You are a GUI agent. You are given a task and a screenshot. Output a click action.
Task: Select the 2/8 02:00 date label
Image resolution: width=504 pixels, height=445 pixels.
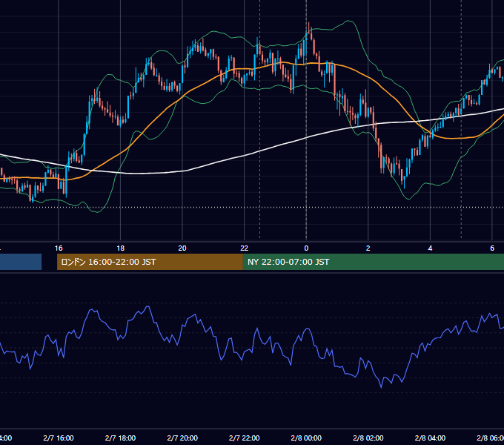click(x=368, y=438)
